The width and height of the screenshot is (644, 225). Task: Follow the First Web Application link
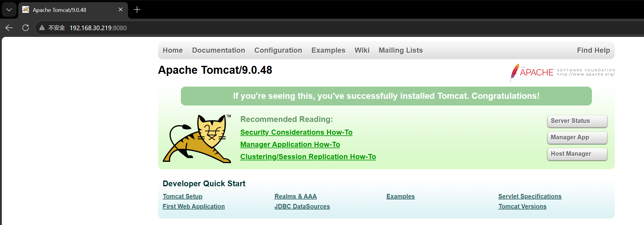coord(194,206)
